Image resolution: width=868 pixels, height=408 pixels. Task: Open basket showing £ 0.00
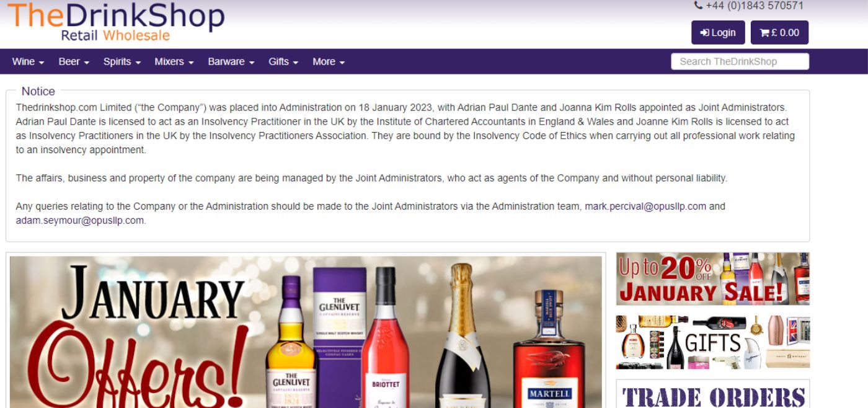click(779, 33)
